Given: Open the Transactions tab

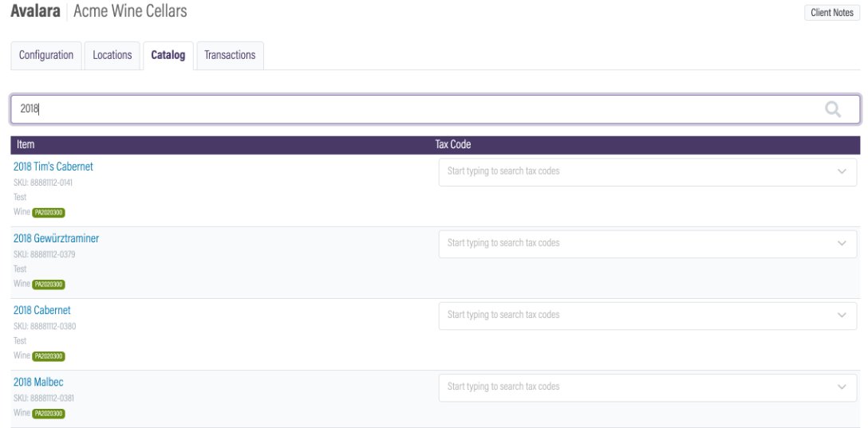Looking at the screenshot, I should pyautogui.click(x=230, y=55).
